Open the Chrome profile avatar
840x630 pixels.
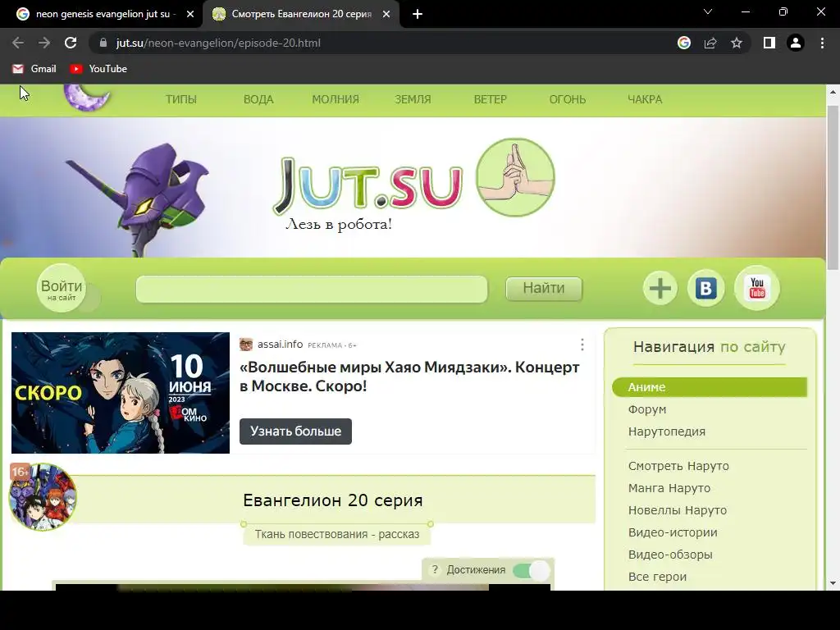coord(796,43)
